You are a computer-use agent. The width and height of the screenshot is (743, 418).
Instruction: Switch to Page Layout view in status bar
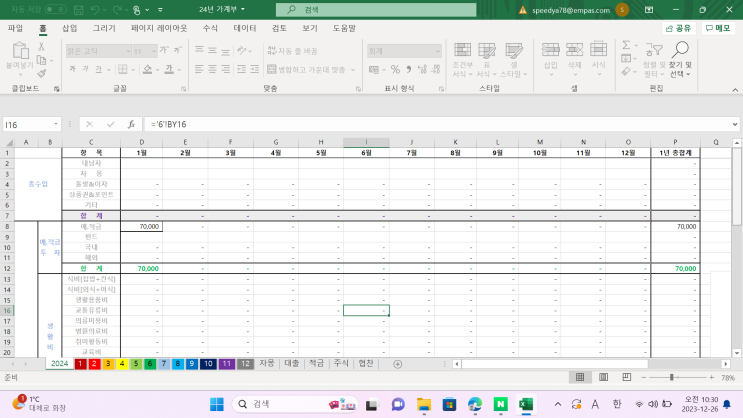603,378
